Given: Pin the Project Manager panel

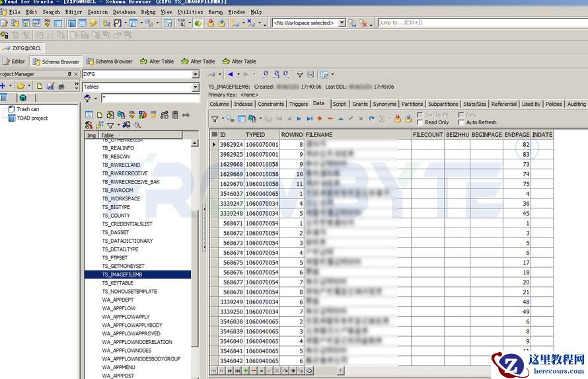Looking at the screenshot, I should coord(69,74).
